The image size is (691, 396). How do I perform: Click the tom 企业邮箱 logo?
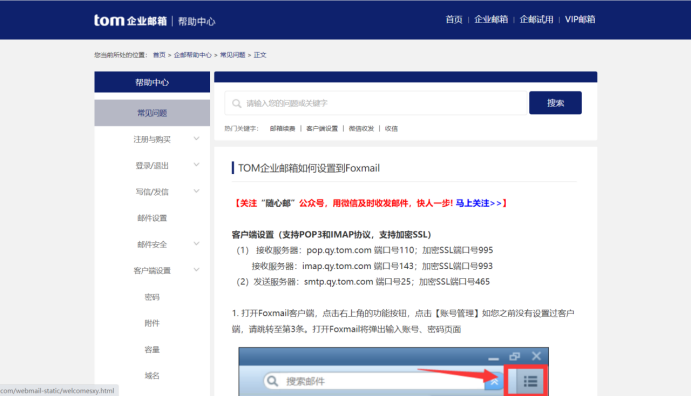130,20
